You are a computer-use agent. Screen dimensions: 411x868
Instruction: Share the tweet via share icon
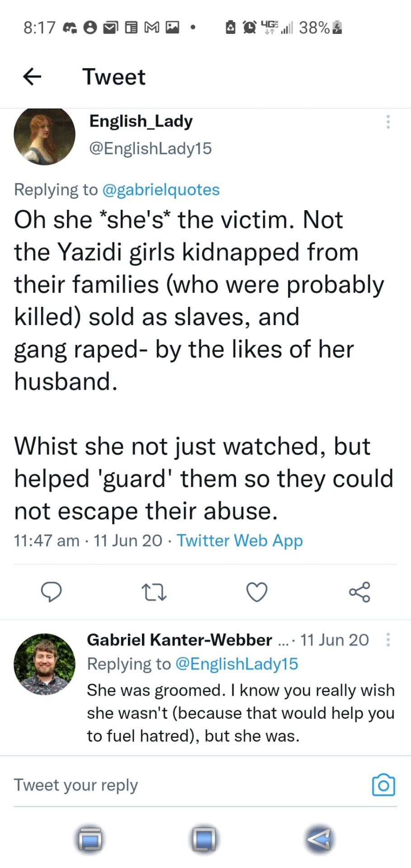click(x=359, y=592)
